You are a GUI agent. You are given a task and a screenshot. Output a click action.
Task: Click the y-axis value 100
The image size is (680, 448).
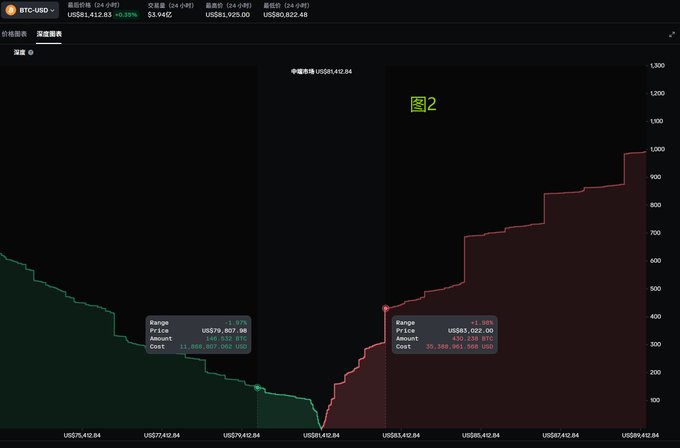(655, 400)
